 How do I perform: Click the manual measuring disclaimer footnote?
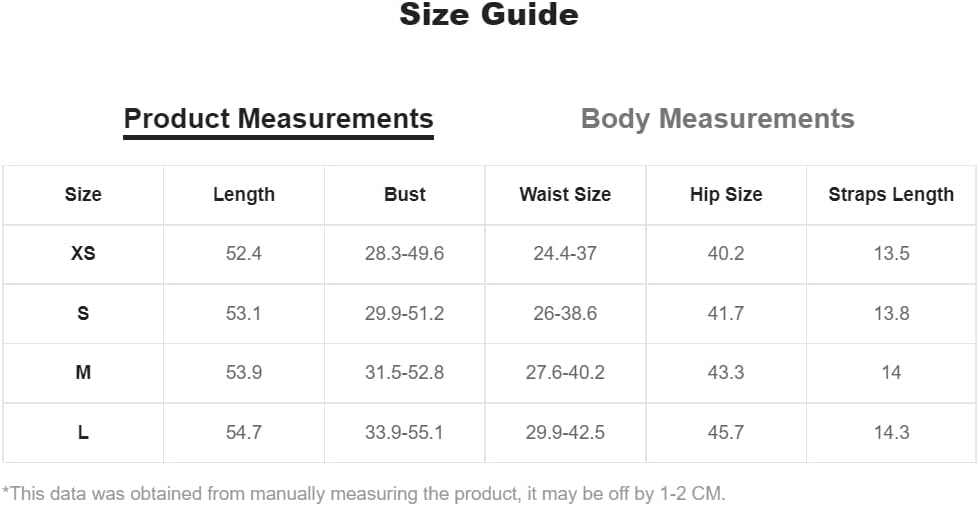pos(364,493)
